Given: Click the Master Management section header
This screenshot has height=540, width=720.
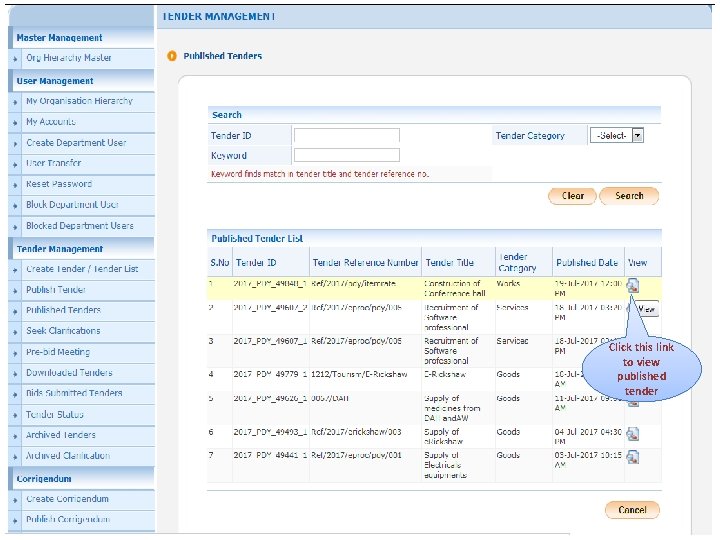Looking at the screenshot, I should [x=59, y=38].
